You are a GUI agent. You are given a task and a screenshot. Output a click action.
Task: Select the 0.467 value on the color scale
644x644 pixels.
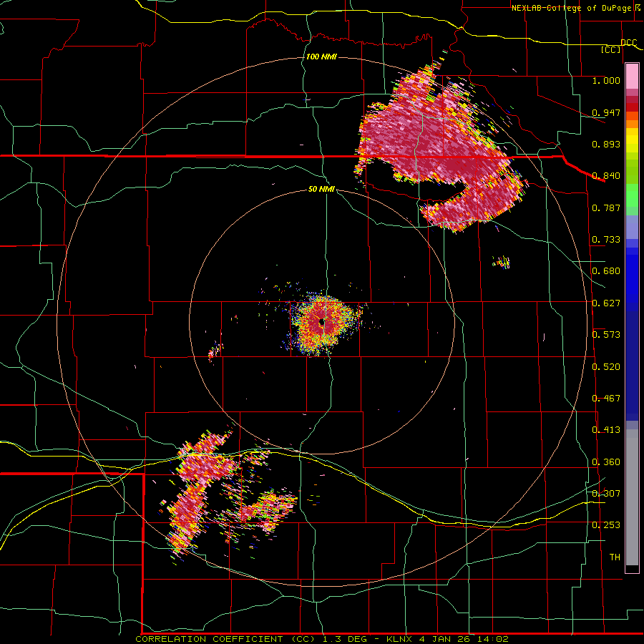[x=606, y=399]
